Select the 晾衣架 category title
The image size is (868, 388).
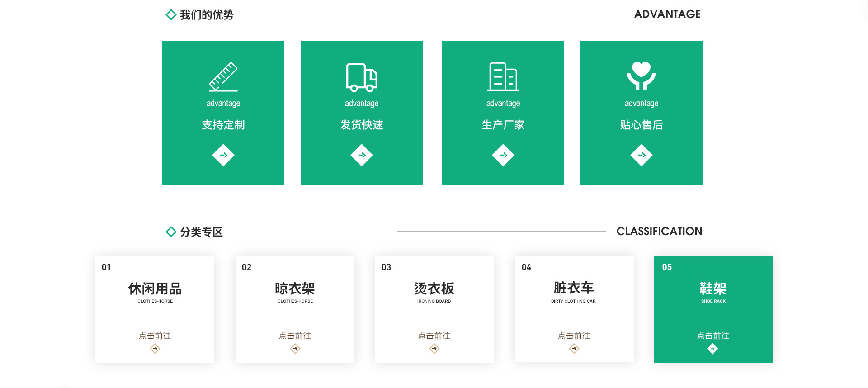tap(295, 289)
